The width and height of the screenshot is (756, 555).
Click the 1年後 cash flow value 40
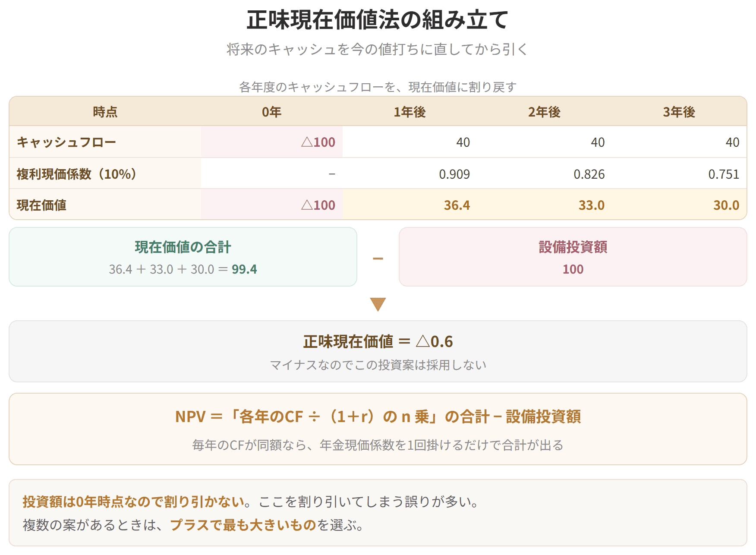coord(463,142)
